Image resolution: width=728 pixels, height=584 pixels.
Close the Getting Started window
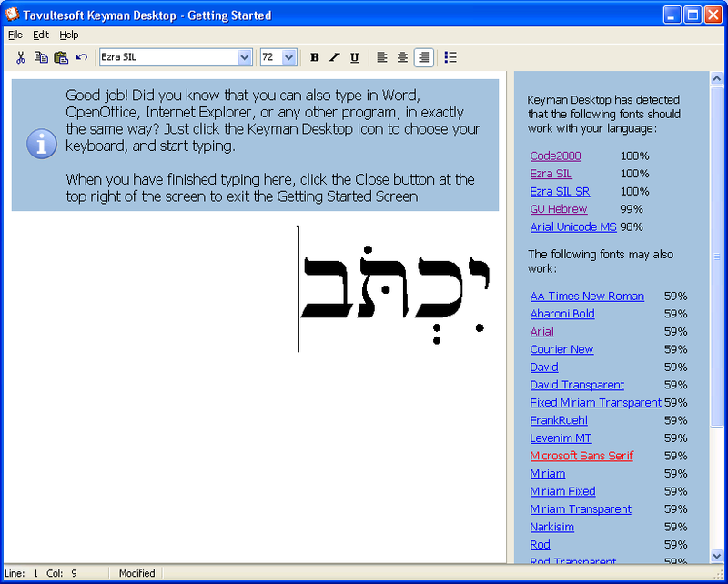713,15
